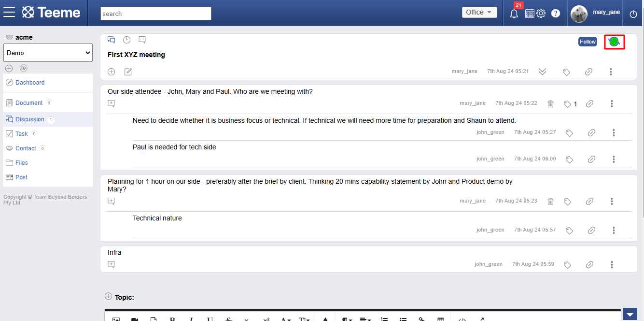This screenshot has width=644, height=321.
Task: Click plus icon beside Topic label
Action: point(108,296)
